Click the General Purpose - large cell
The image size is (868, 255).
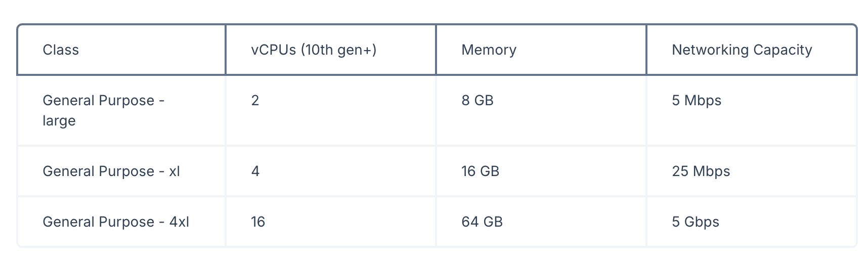pyautogui.click(x=121, y=110)
